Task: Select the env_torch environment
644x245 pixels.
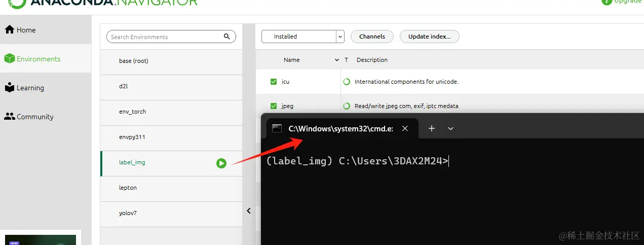Action: (x=171, y=113)
